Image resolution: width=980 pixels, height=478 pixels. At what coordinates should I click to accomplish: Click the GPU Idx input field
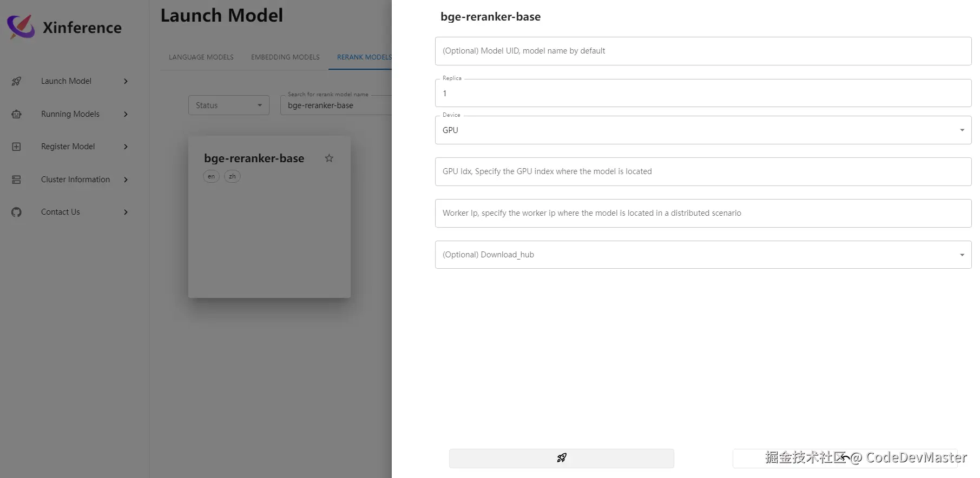pos(702,171)
